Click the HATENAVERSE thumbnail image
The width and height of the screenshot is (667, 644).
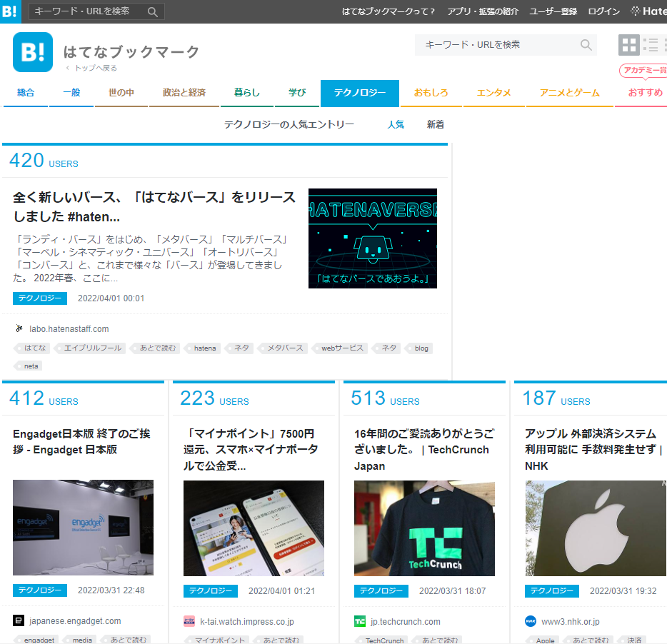(373, 238)
